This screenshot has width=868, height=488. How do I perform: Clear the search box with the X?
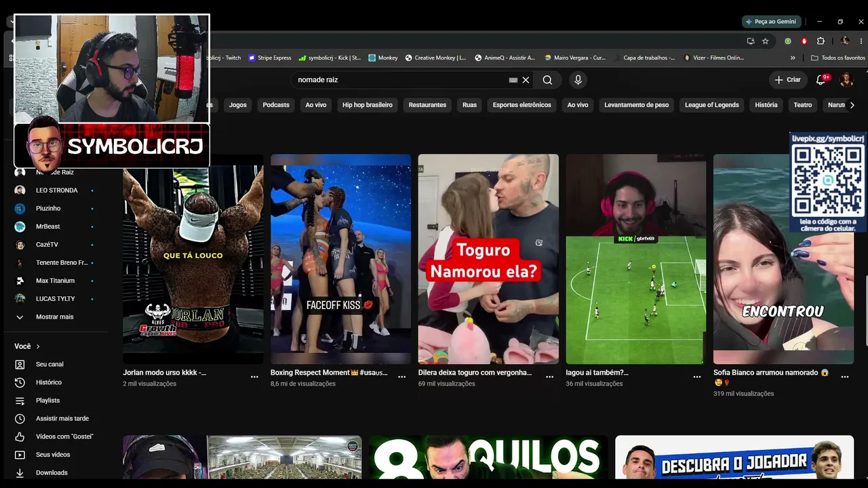coord(526,80)
